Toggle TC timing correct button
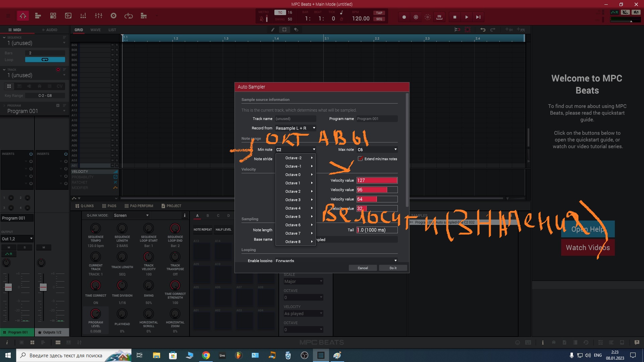 [x=280, y=13]
